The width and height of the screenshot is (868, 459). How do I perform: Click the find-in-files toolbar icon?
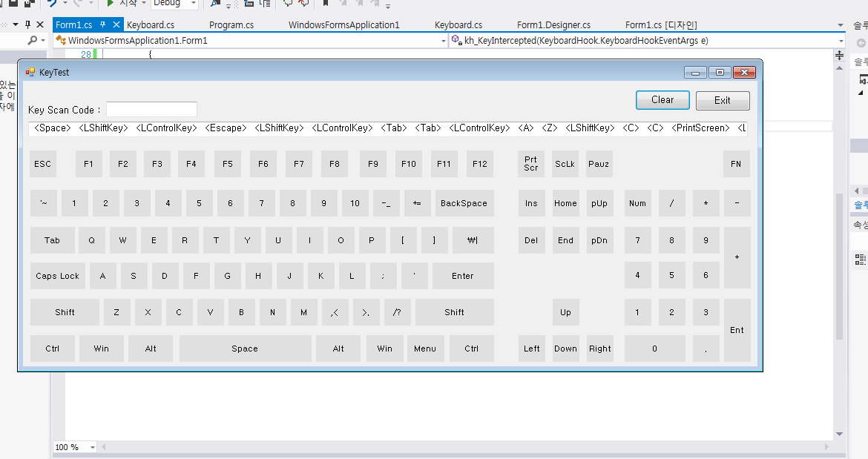tap(215, 3)
